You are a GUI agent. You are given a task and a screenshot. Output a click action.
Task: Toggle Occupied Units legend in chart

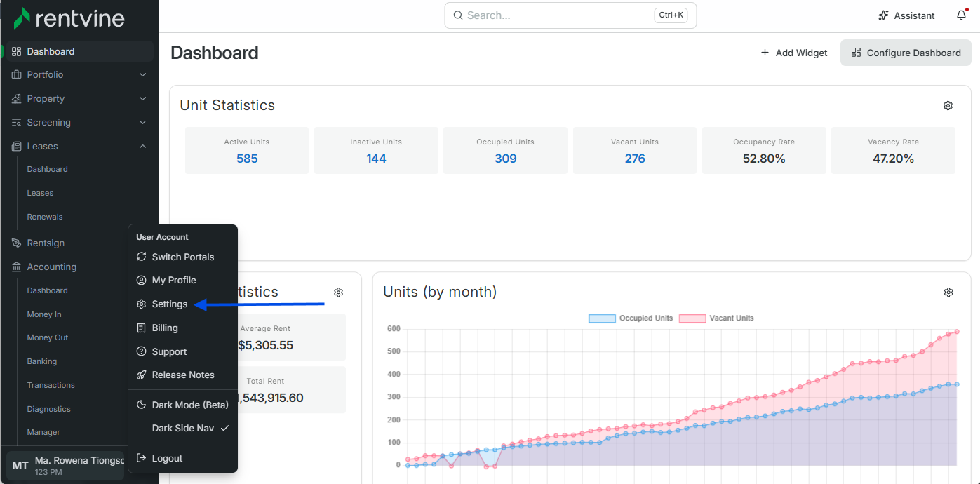click(631, 318)
